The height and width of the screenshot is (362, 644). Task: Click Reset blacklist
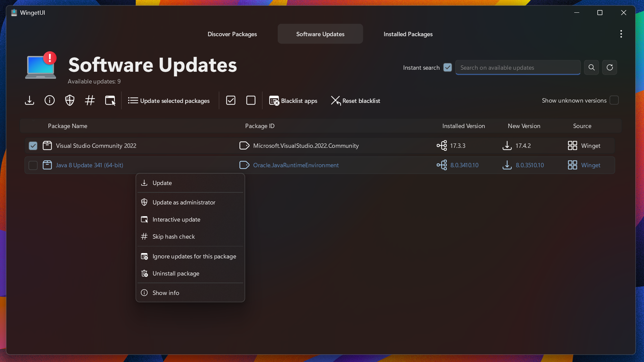coord(356,101)
